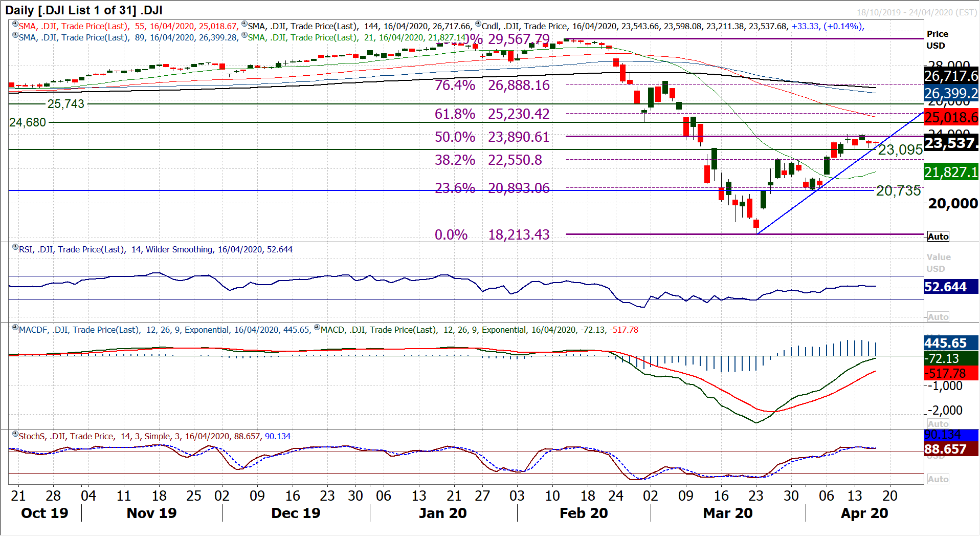
Task: Click the 29,567.79 Fibonacci high label
Action: pos(519,39)
